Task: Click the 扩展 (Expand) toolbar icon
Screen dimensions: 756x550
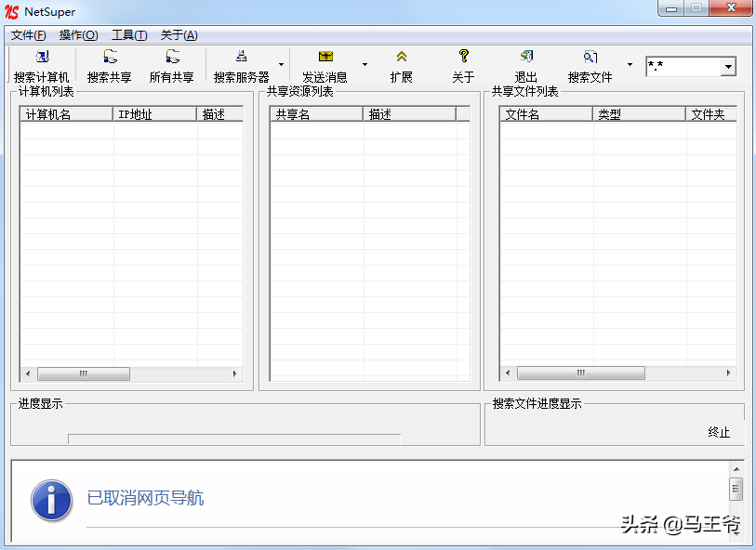Action: pyautogui.click(x=401, y=65)
